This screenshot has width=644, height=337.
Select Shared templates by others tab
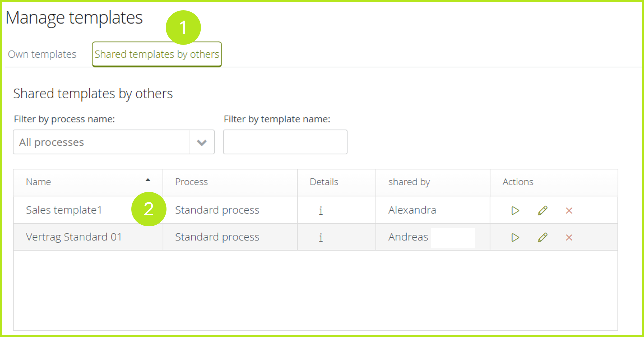[157, 54]
